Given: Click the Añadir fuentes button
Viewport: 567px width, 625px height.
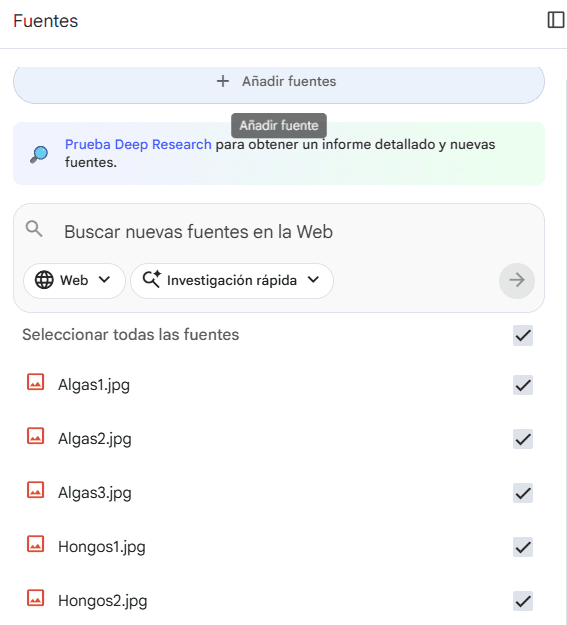Looking at the screenshot, I should tap(279, 82).
